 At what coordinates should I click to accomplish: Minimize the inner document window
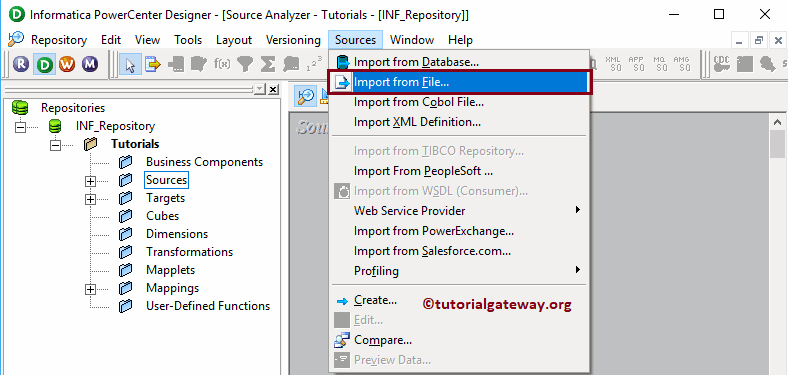coord(739,40)
